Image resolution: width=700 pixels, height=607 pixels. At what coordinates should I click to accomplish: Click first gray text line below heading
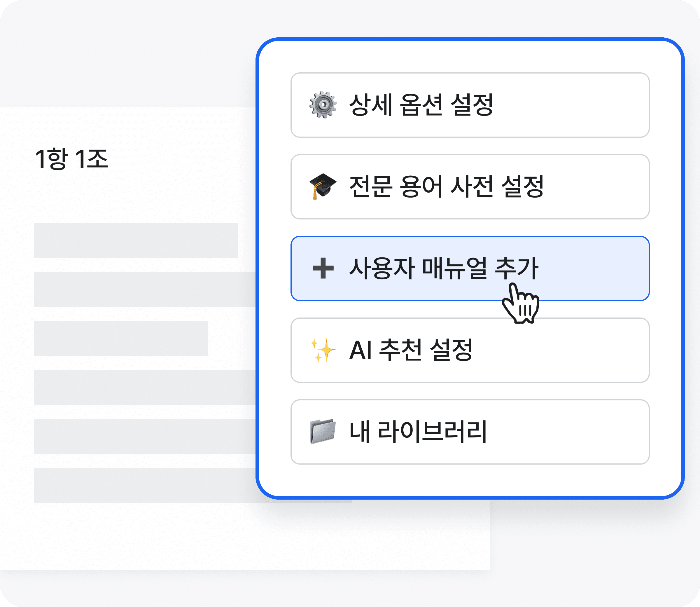click(136, 240)
